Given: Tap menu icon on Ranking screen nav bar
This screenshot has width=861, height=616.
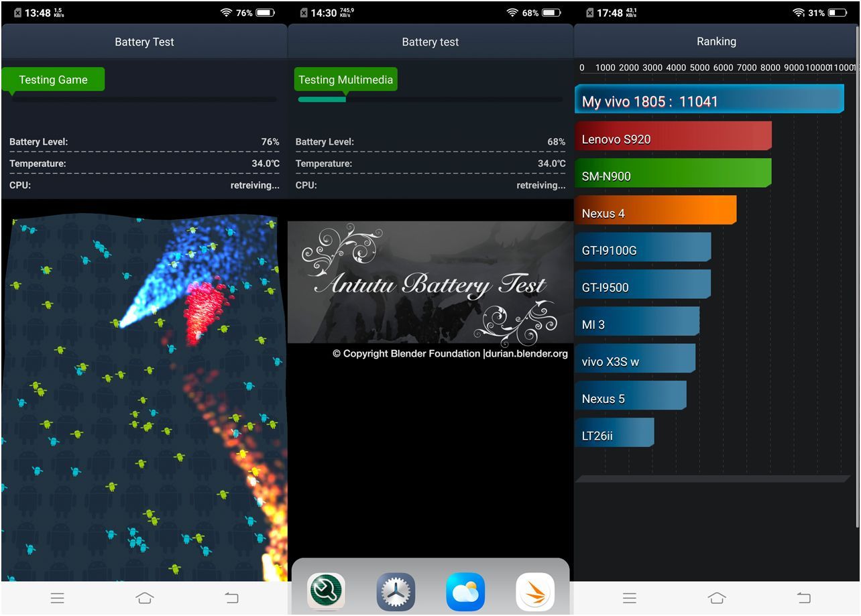Looking at the screenshot, I should (x=629, y=598).
